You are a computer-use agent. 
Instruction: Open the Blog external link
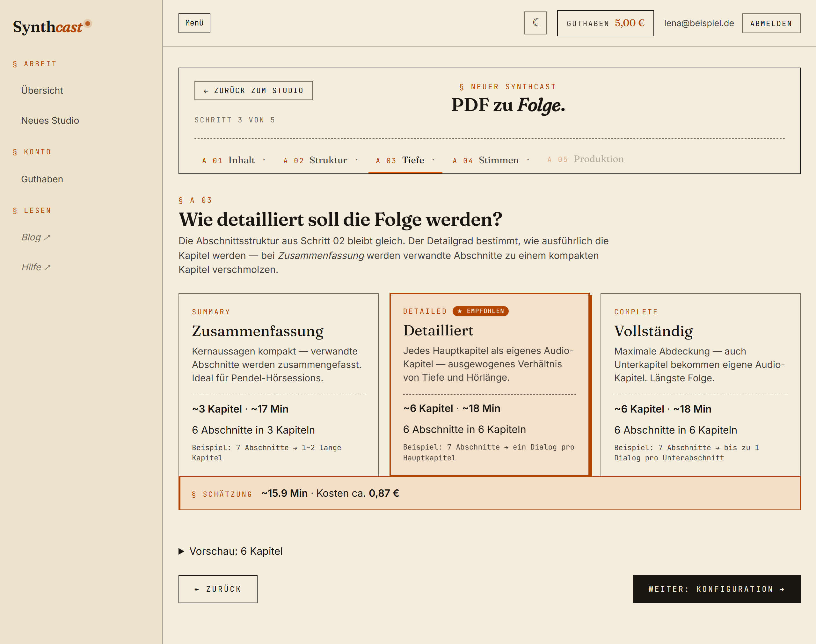(36, 237)
